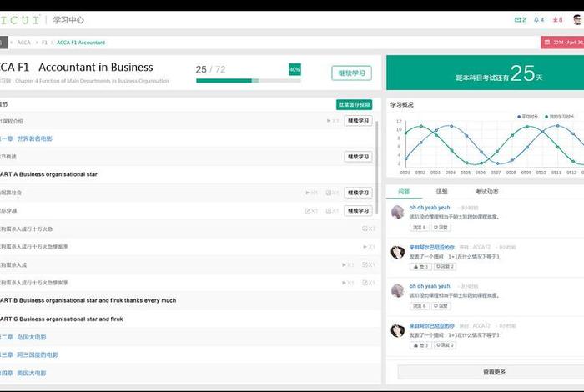Click 继续学习 in first lesson under PART A
The height and width of the screenshot is (392, 584).
pos(358,193)
